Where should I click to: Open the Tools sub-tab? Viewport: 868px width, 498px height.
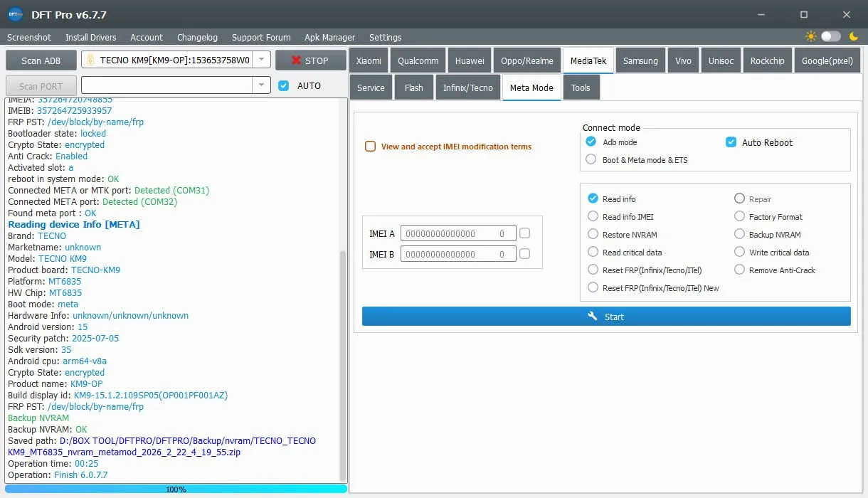pos(581,88)
